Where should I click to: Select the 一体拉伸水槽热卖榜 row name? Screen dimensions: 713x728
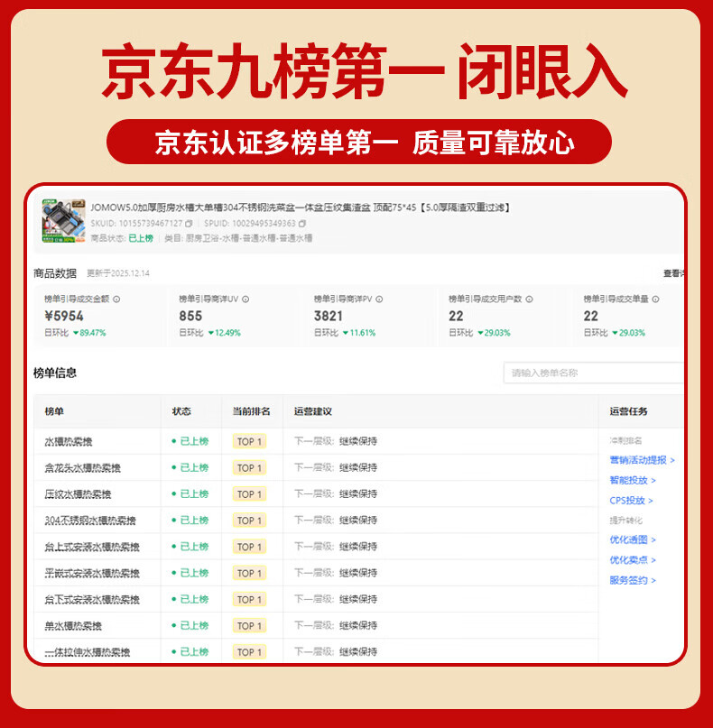(88, 653)
